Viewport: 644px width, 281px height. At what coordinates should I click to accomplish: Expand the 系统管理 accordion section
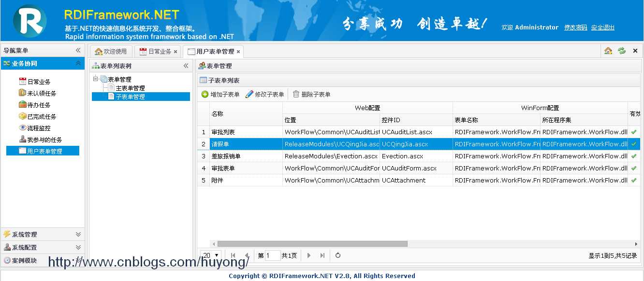point(78,234)
